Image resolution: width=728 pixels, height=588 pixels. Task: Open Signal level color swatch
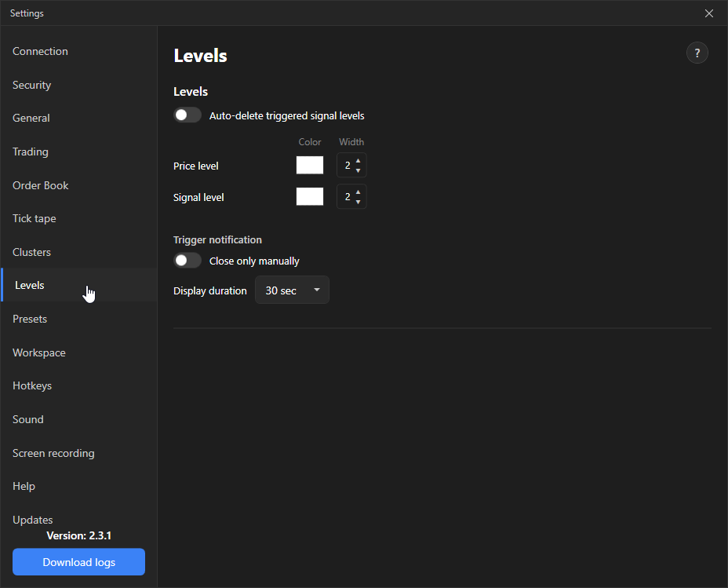[x=310, y=196]
